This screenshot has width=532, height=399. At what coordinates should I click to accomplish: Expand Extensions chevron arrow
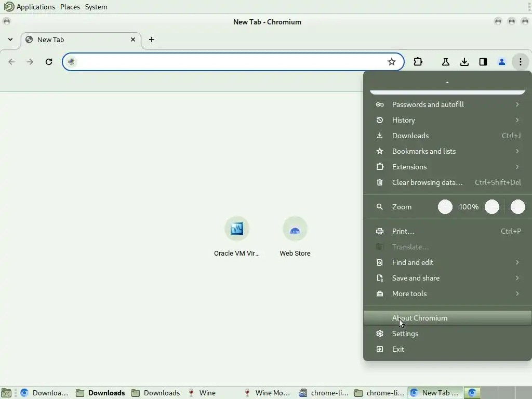tap(517, 167)
